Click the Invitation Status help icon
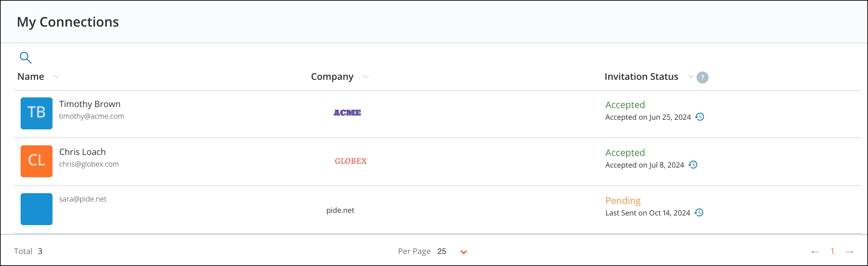The height and width of the screenshot is (266, 868). [x=702, y=77]
